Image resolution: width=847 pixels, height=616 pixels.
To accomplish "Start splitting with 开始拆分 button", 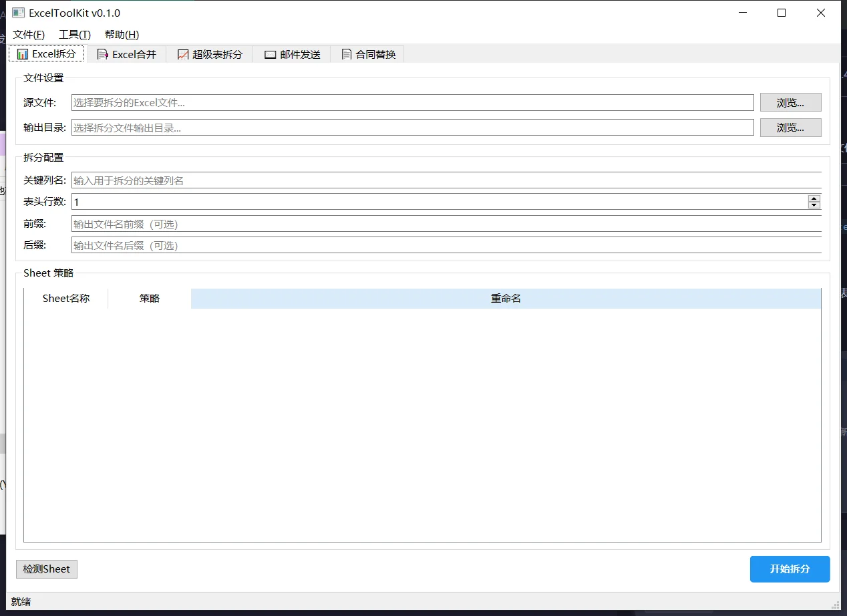I will pos(790,569).
